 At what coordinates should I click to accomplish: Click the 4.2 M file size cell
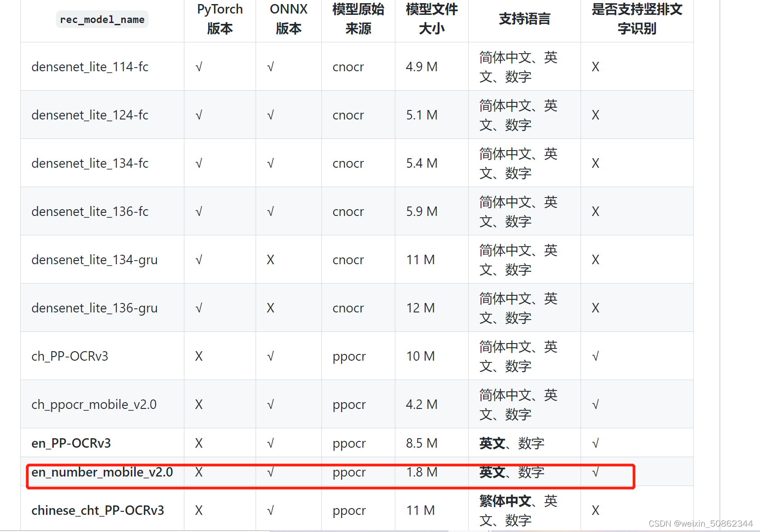[421, 404]
